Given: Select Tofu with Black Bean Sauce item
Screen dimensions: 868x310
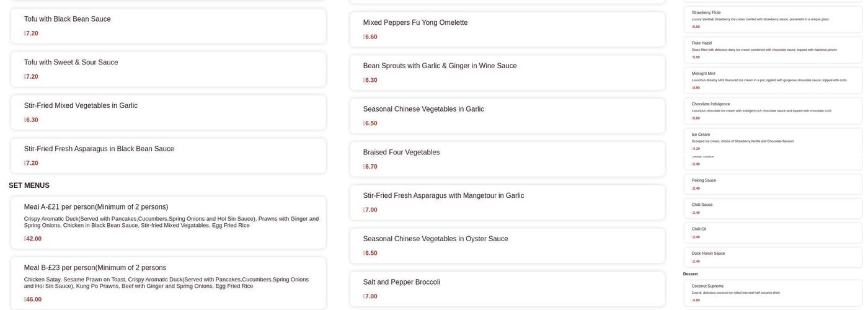Looking at the screenshot, I should coord(168,26).
